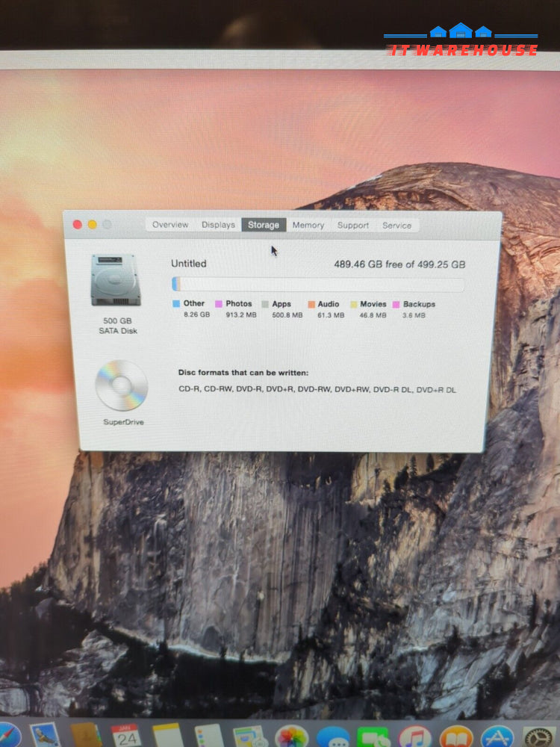Open the Notes app in the dock
560x747 pixels.
click(x=167, y=737)
